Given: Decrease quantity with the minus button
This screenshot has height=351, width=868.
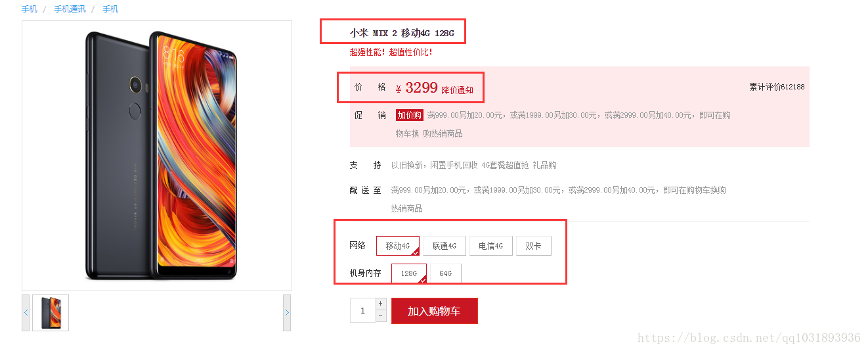Looking at the screenshot, I should point(381,316).
